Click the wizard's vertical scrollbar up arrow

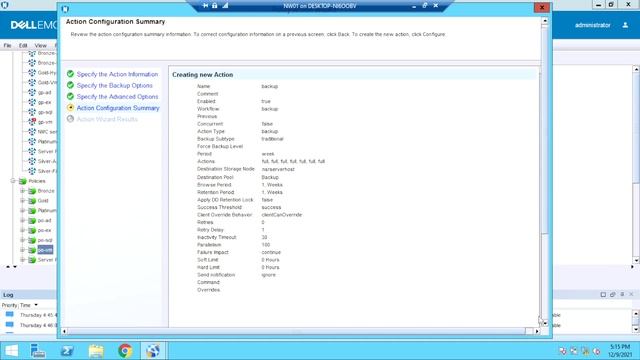click(545, 20)
